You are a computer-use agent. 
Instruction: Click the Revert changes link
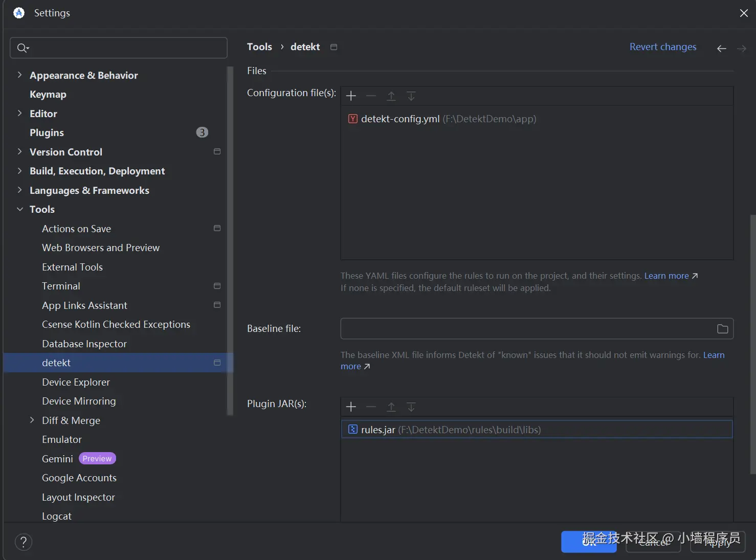click(x=663, y=47)
